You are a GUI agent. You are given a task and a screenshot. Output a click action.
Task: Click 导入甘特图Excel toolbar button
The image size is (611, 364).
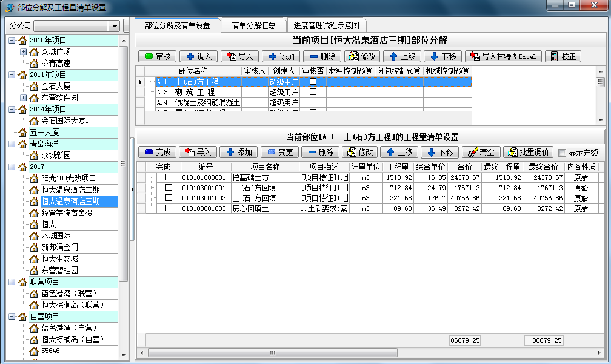(x=502, y=56)
